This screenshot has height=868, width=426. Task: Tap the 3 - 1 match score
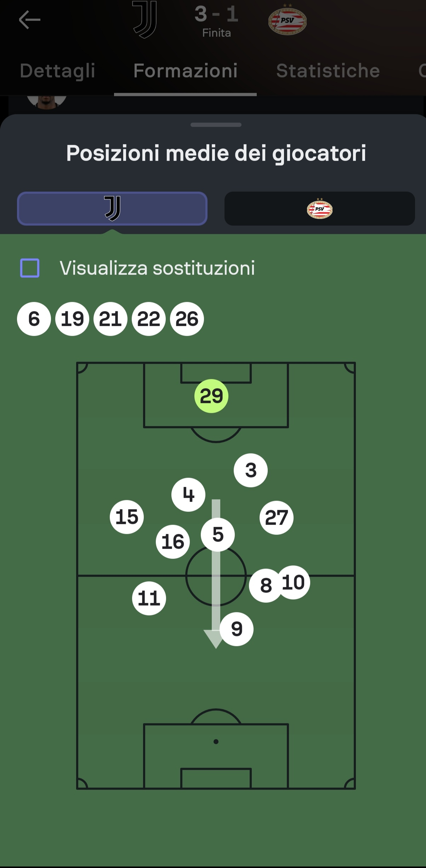coord(216,14)
